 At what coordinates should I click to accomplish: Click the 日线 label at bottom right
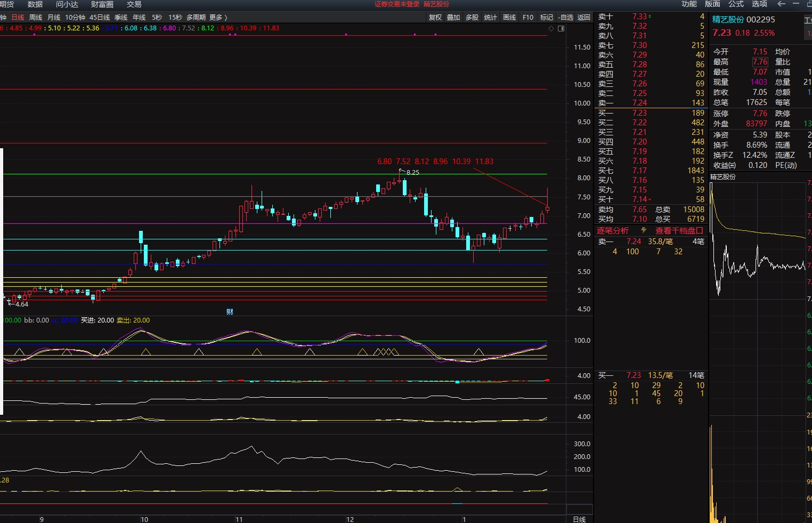[579, 519]
